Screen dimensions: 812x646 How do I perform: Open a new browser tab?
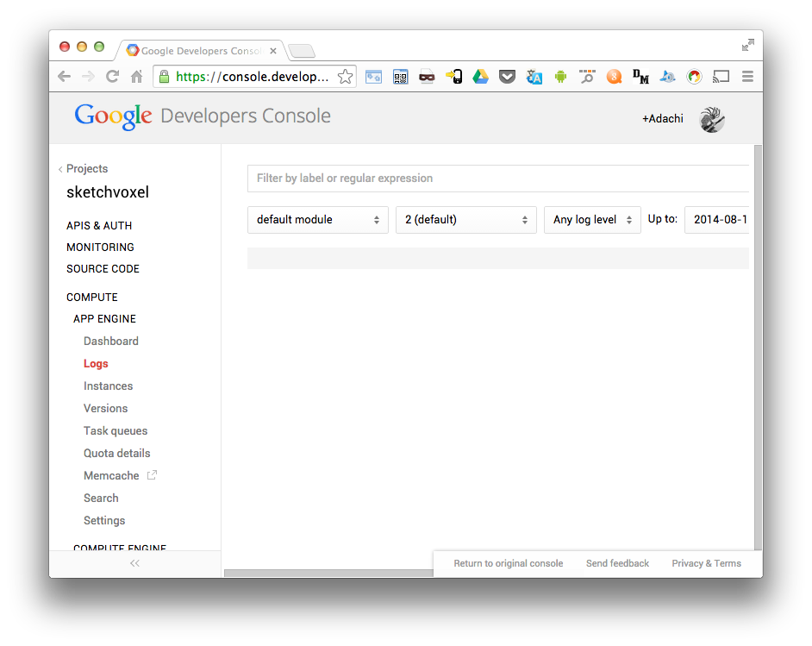(x=302, y=51)
